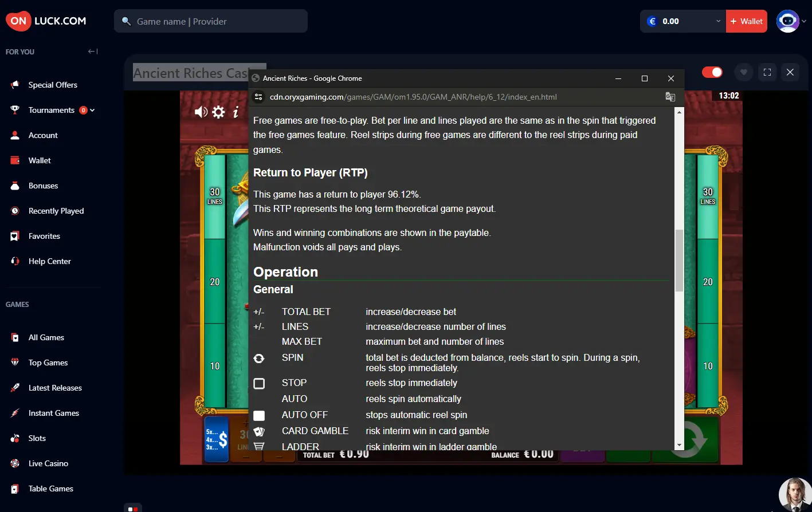Focus the game name search field
Image resolution: width=812 pixels, height=512 pixels.
(x=211, y=21)
